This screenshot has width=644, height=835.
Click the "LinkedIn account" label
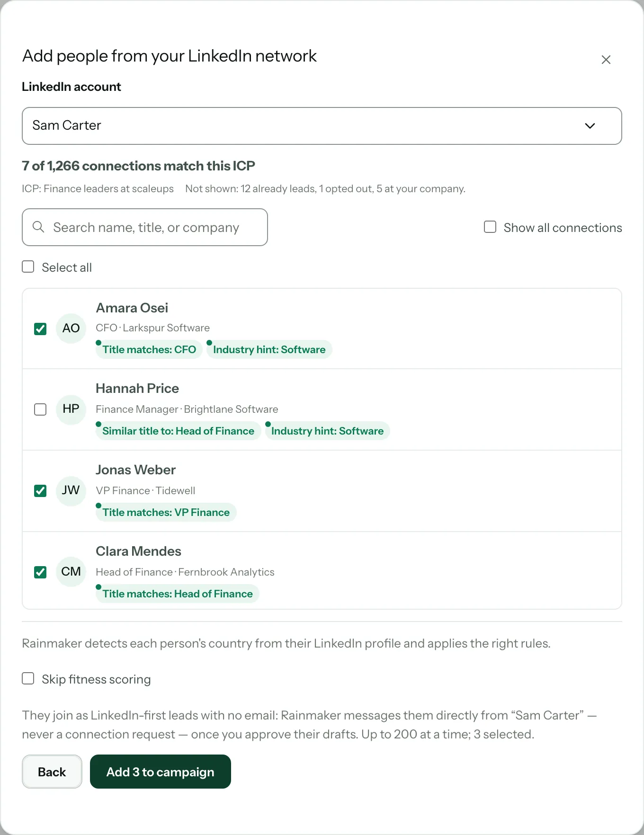tap(72, 87)
